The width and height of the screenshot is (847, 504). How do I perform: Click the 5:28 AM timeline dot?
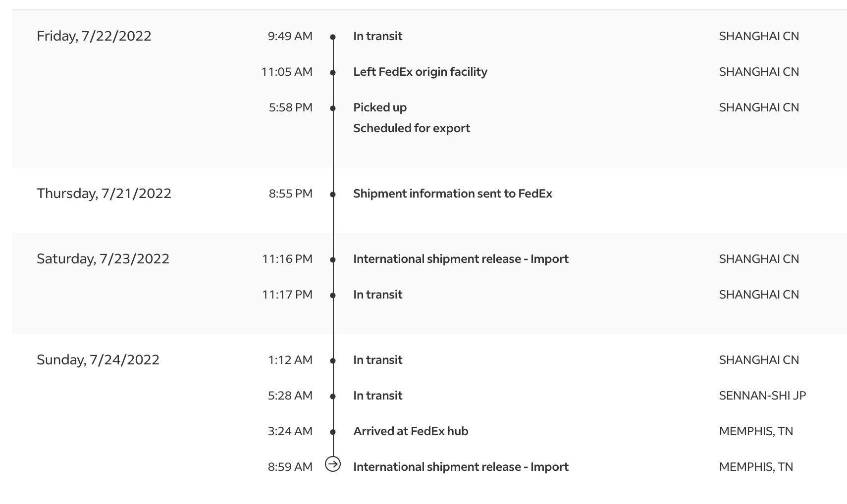click(x=333, y=397)
